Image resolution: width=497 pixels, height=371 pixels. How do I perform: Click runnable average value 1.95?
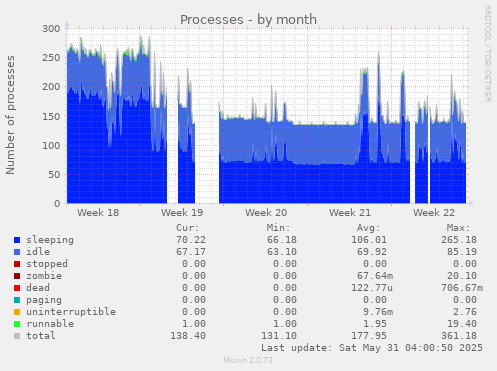click(x=375, y=324)
